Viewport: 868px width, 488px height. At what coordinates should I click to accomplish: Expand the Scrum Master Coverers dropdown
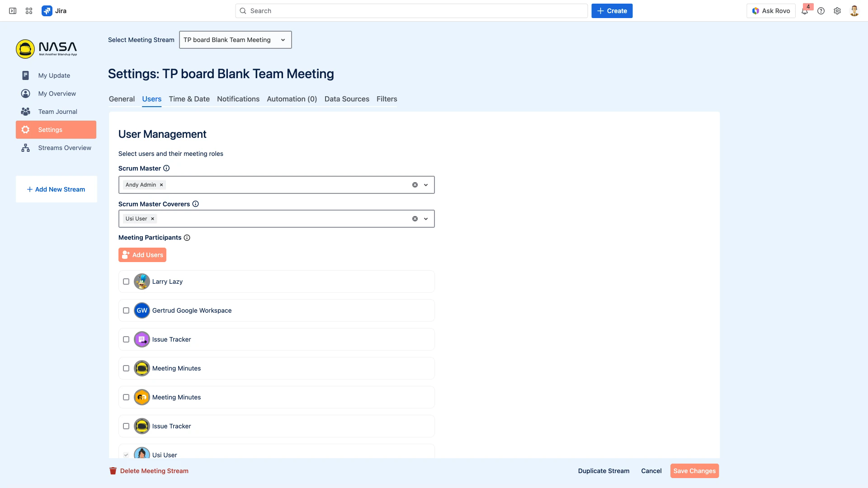(x=425, y=218)
